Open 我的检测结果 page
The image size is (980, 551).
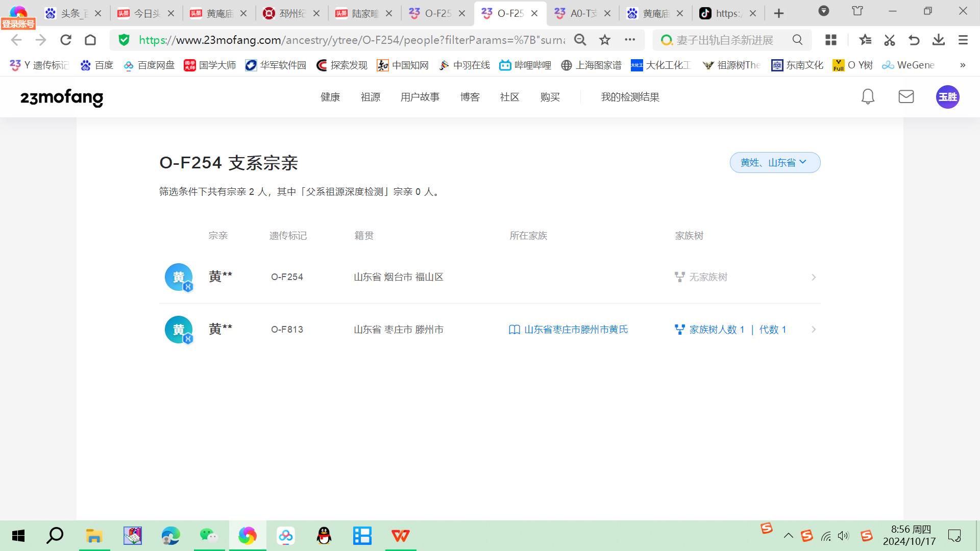click(630, 97)
